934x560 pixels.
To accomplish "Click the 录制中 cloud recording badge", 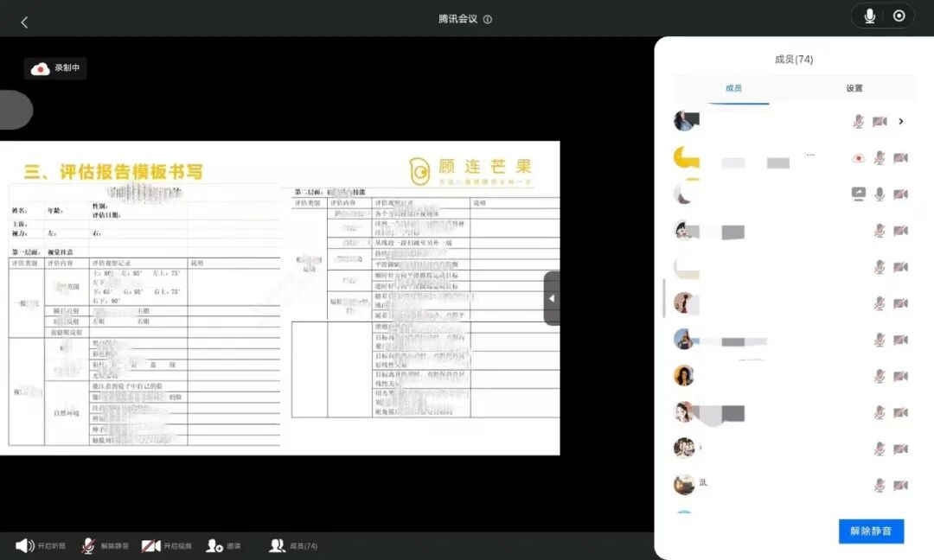I will point(55,68).
